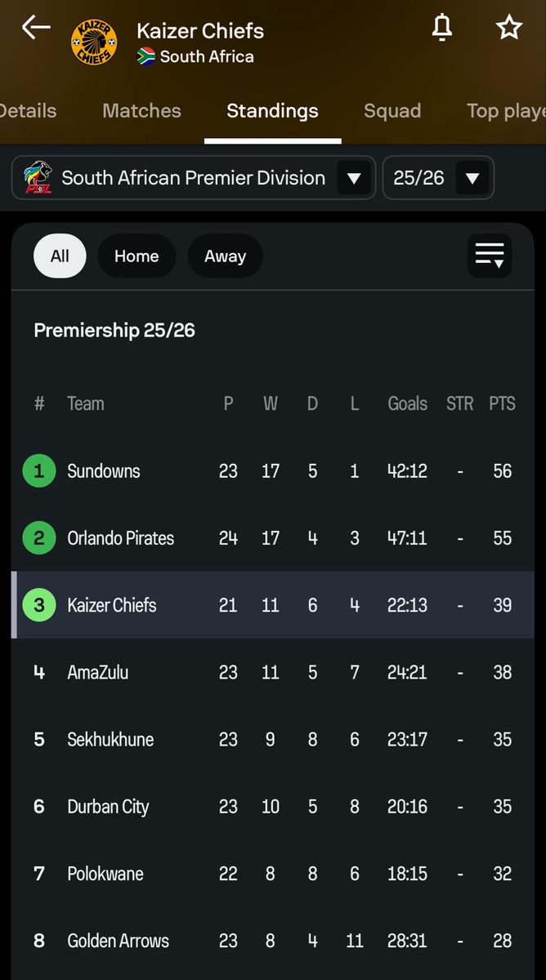Screen dimensions: 546x980
Task: Open the South African Premier Division dropdown
Action: (194, 177)
